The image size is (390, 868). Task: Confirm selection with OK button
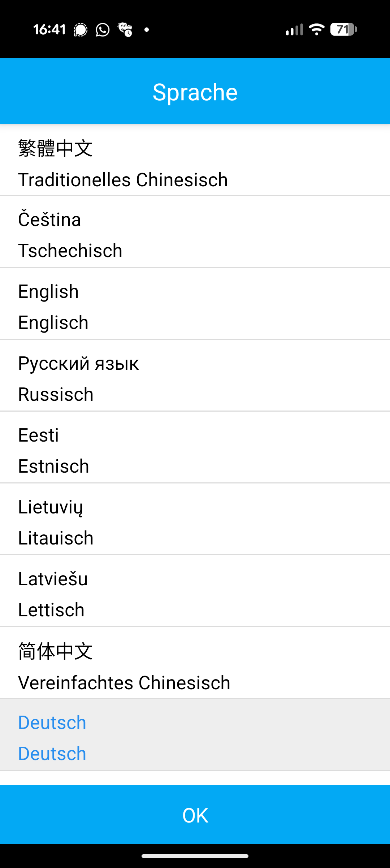(195, 815)
